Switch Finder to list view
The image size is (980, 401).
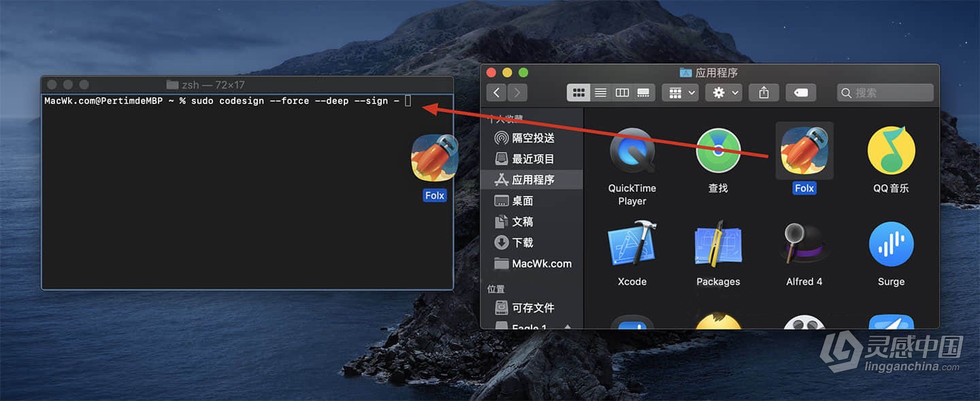601,93
